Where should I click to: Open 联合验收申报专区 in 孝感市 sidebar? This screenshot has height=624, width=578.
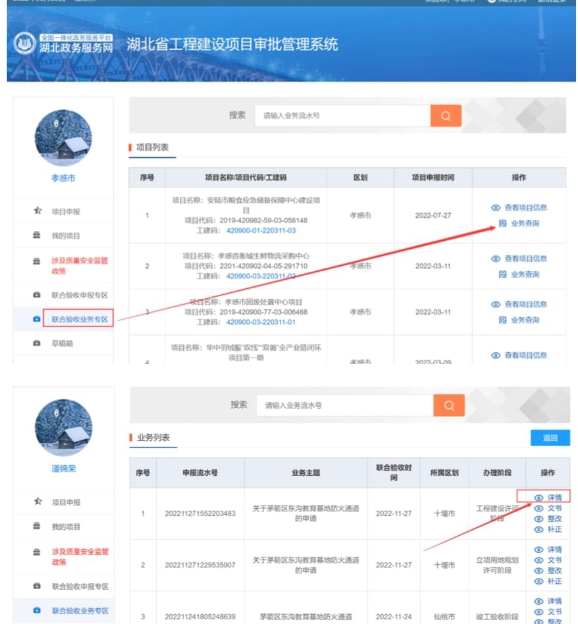(x=80, y=295)
